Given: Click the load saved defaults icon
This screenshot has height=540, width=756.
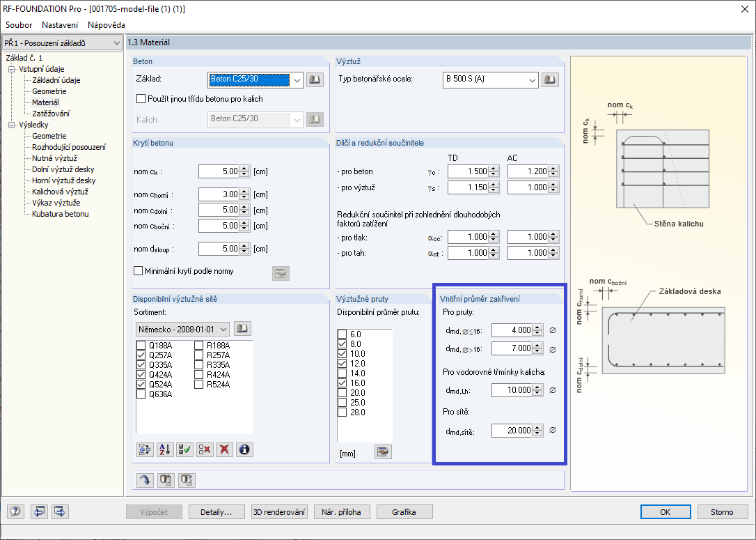Looking at the screenshot, I should click(166, 480).
